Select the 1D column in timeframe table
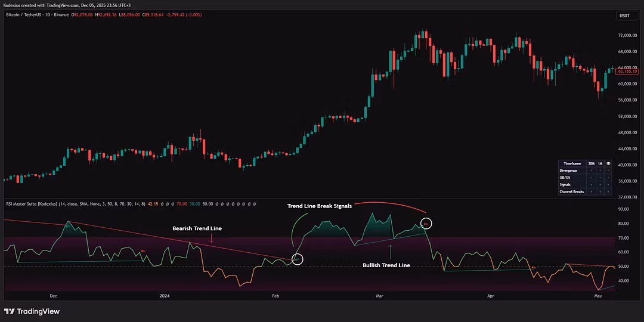Image resolution: width=644 pixels, height=322 pixels. pos(608,163)
